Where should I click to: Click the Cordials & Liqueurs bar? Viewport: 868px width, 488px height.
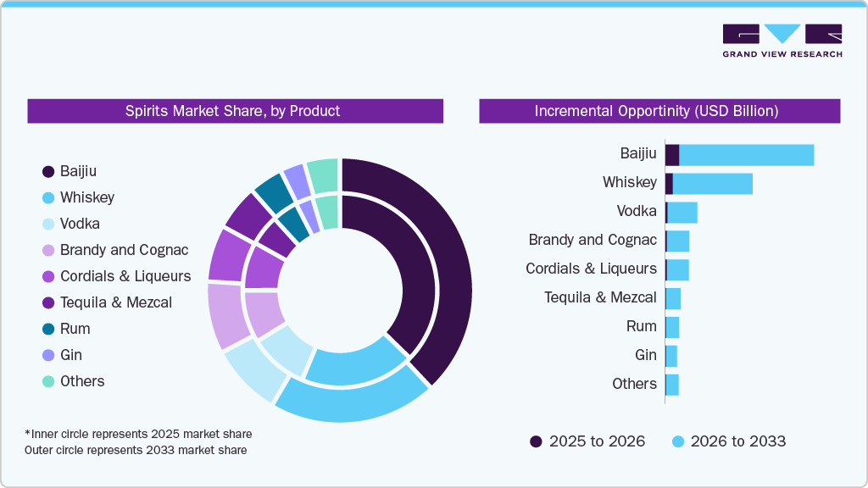click(677, 270)
